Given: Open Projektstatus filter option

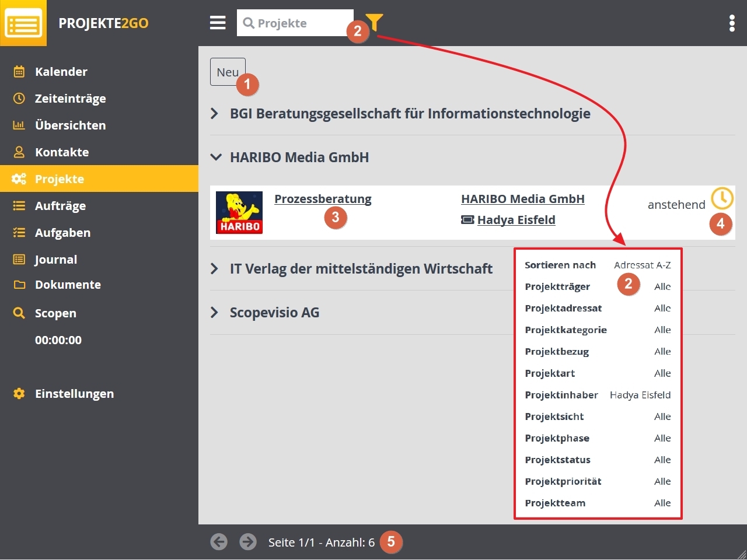Looking at the screenshot, I should [598, 460].
